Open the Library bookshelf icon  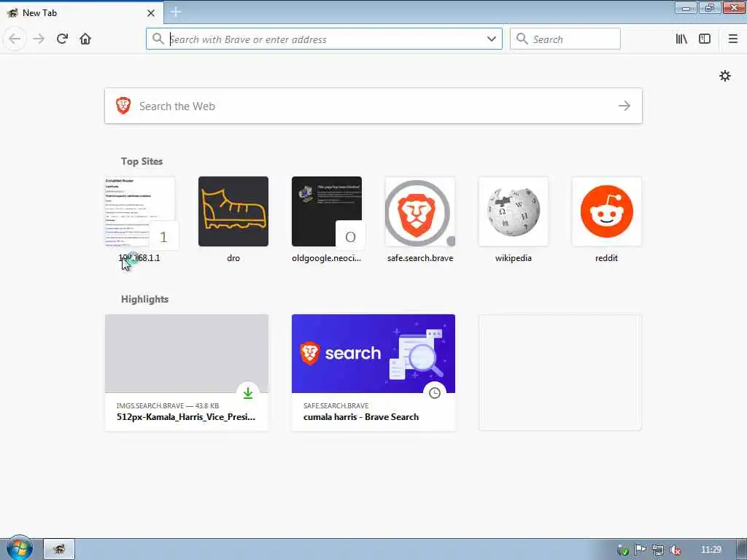click(681, 39)
